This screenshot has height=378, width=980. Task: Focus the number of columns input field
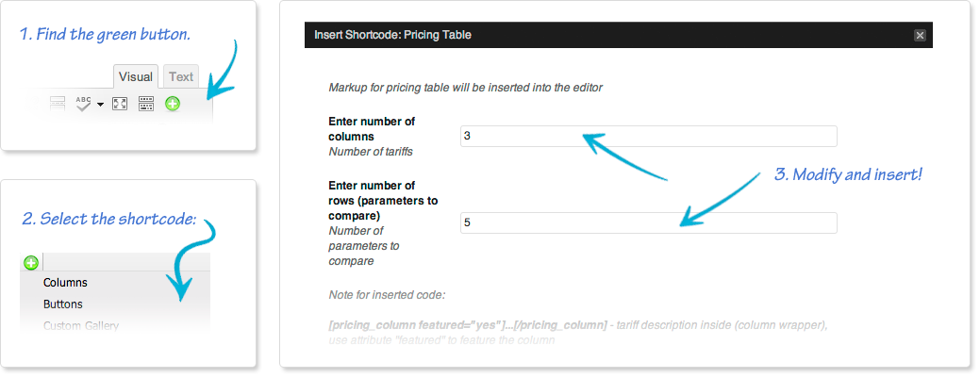pos(648,136)
